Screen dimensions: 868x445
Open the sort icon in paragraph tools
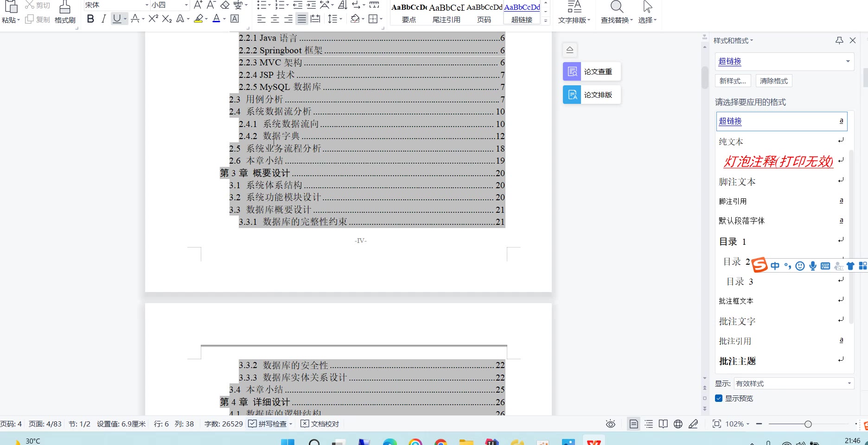[x=343, y=5]
